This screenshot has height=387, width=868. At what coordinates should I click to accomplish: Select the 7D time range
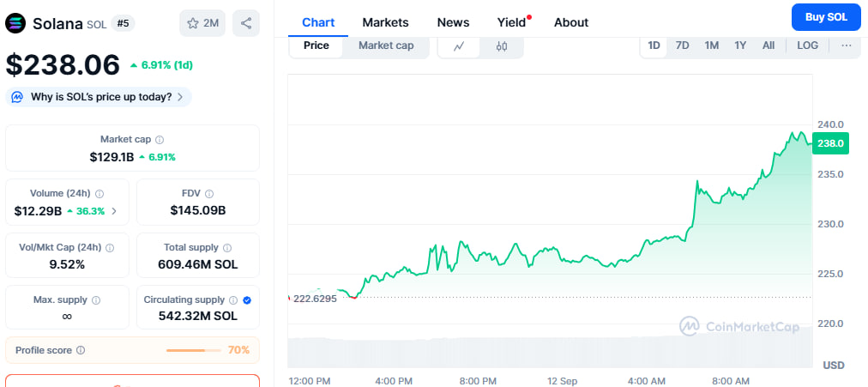683,45
